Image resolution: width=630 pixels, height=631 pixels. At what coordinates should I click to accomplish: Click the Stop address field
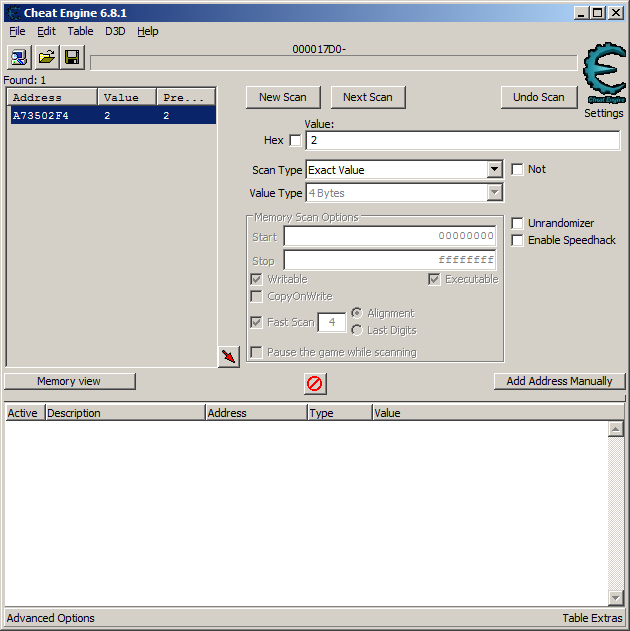390,260
